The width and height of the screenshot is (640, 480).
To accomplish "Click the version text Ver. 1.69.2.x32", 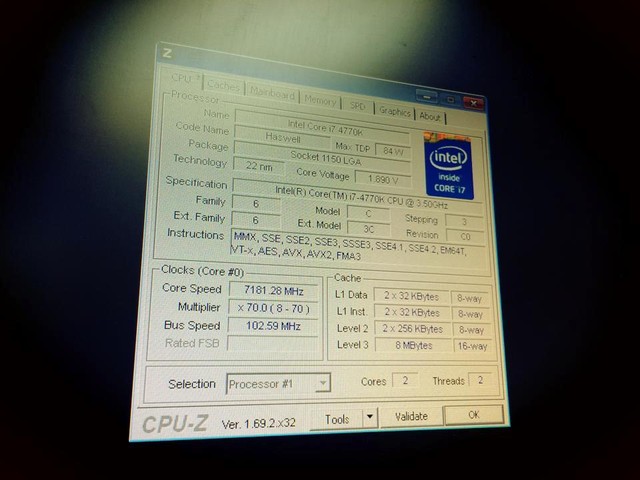I will click(258, 424).
